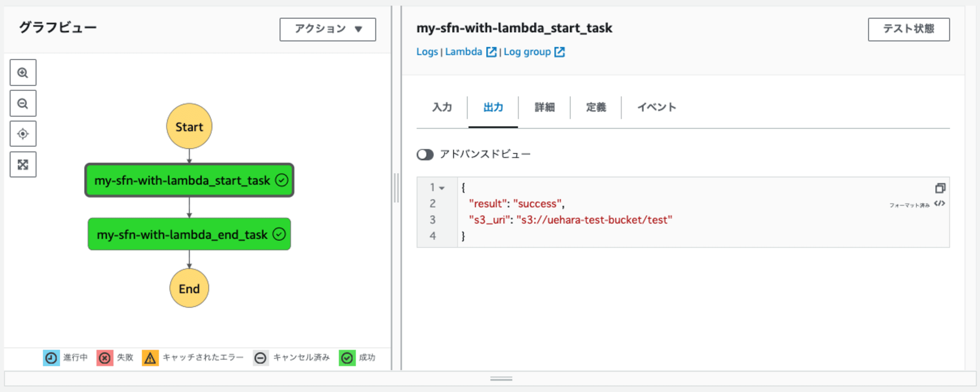This screenshot has width=980, height=392.
Task: Click the cancelled legend icon
Action: pos(261,358)
